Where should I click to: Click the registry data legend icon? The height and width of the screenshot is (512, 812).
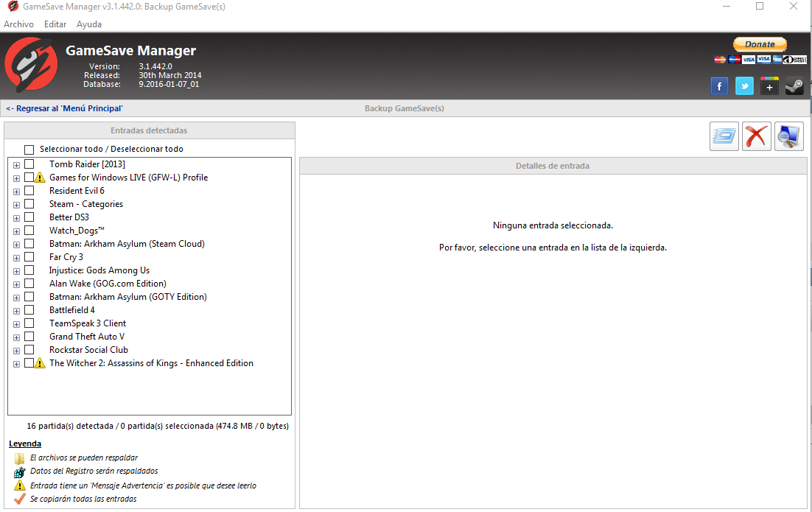tap(20, 471)
